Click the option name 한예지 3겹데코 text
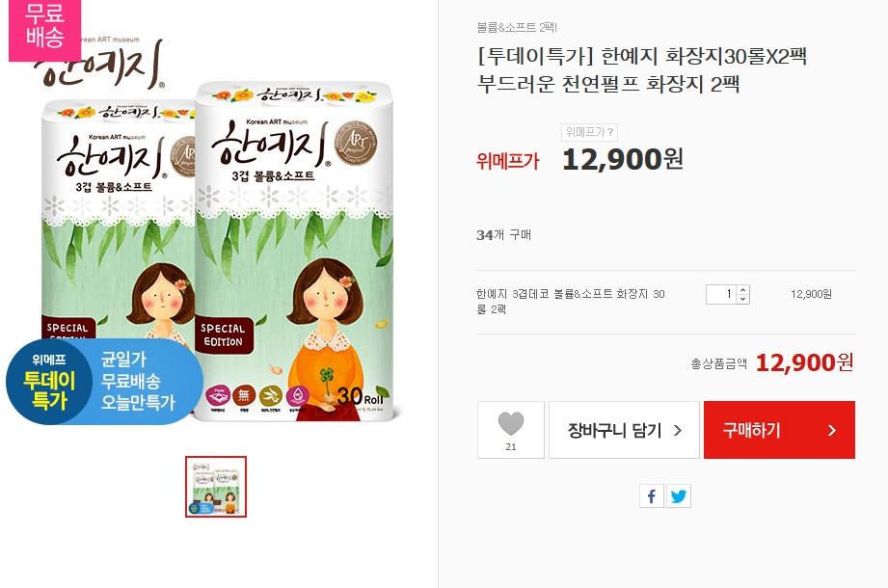 click(x=570, y=302)
